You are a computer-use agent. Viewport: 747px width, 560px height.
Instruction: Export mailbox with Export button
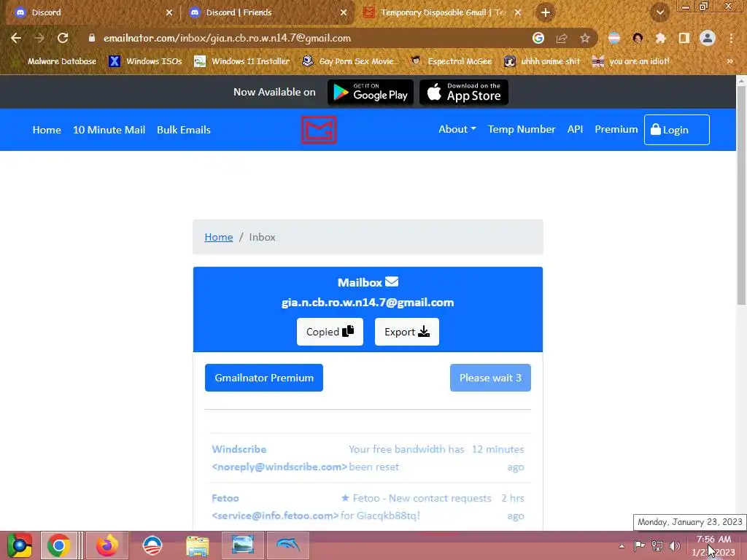point(407,332)
